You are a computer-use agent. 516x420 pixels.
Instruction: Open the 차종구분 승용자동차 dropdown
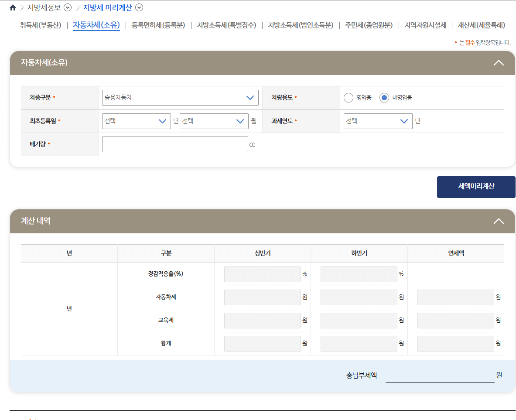pos(180,98)
